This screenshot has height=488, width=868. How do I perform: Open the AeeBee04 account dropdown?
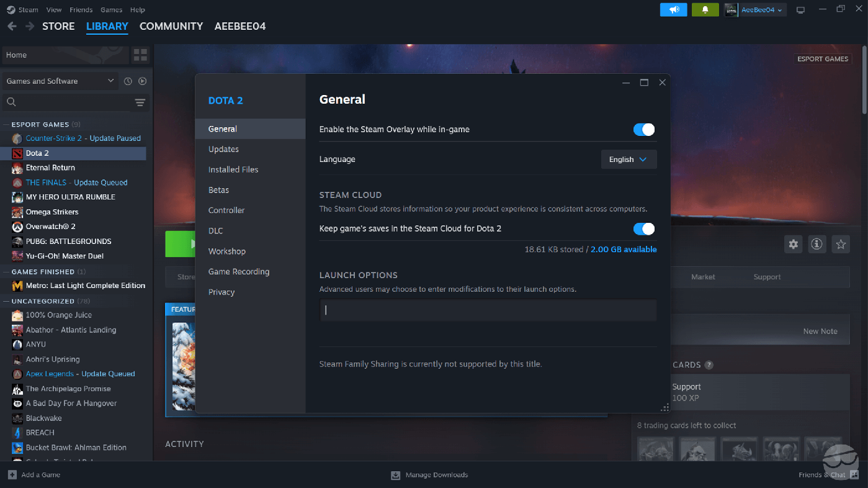(x=756, y=10)
